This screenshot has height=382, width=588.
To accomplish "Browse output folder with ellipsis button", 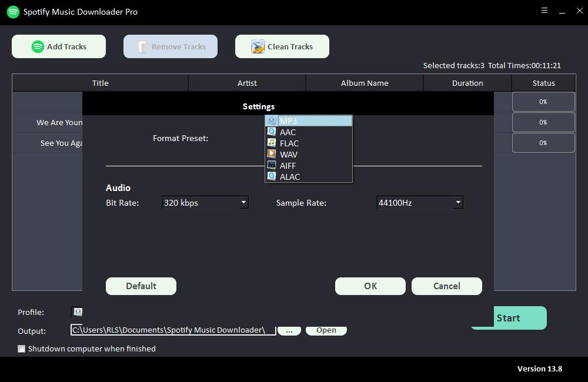I will pyautogui.click(x=289, y=330).
